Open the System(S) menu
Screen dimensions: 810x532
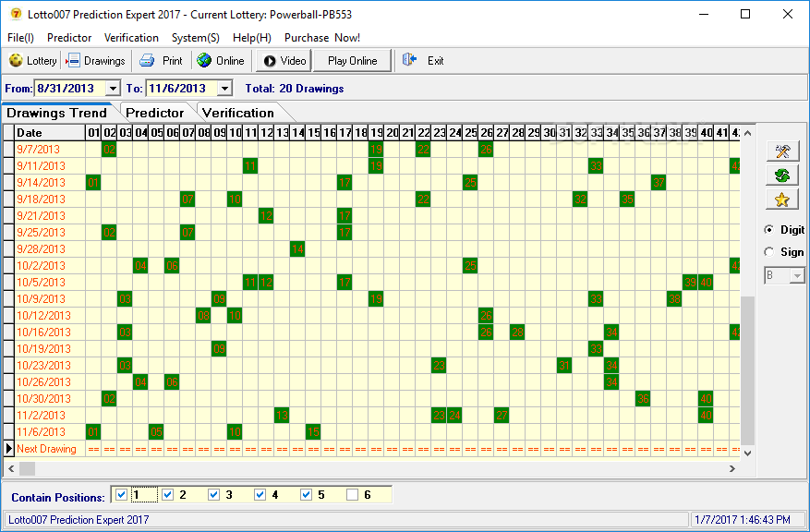pos(195,38)
